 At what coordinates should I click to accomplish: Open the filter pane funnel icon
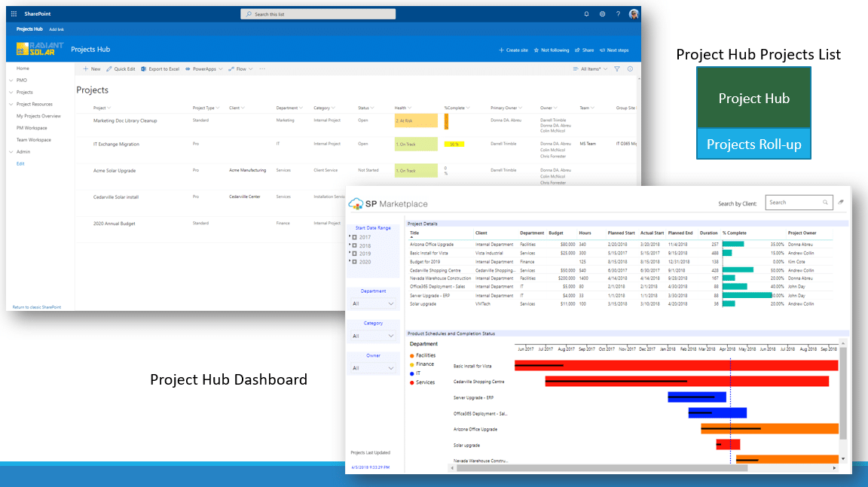616,69
